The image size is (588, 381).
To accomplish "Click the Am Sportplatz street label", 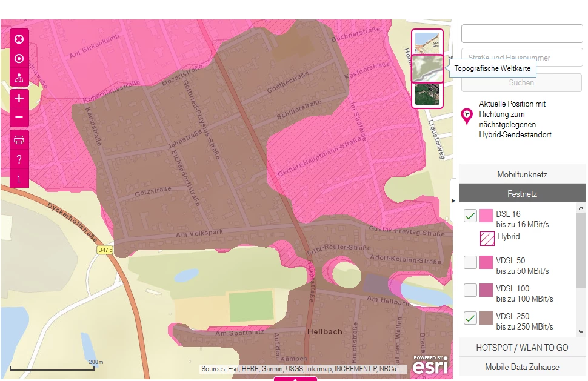I will (239, 333).
